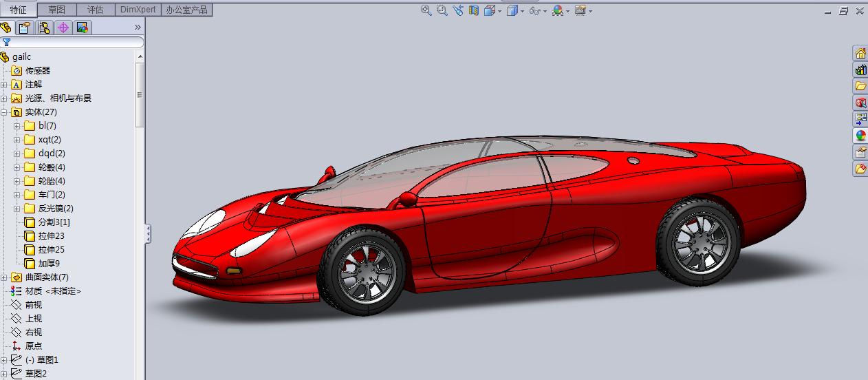Expand the 光源、相机与布景 node
868x380 pixels.
point(4,98)
